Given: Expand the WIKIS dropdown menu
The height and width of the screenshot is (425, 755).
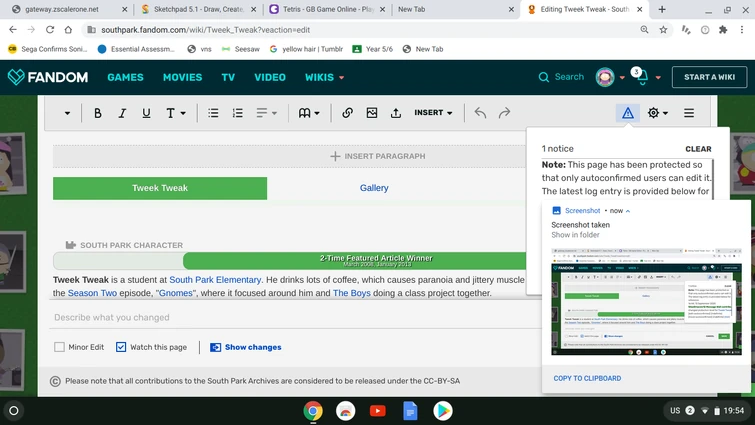Looking at the screenshot, I should pos(325,77).
